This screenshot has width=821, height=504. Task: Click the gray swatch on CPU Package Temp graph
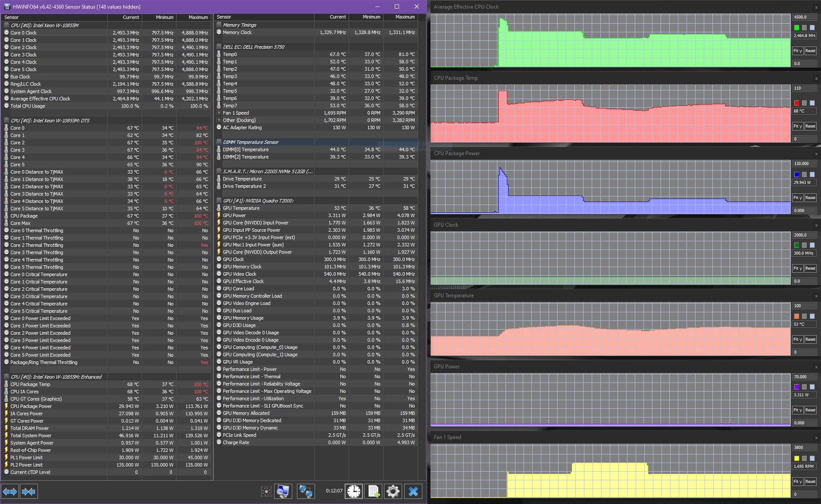coord(805,103)
